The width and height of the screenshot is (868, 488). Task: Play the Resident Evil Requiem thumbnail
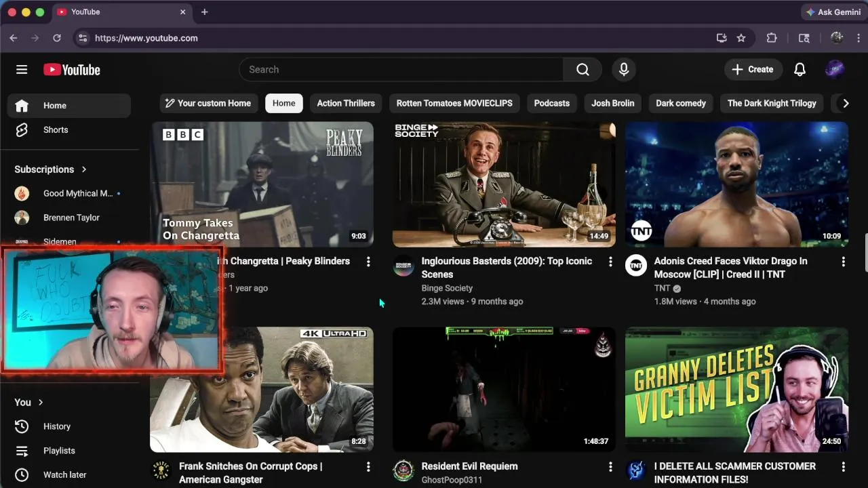tap(504, 390)
